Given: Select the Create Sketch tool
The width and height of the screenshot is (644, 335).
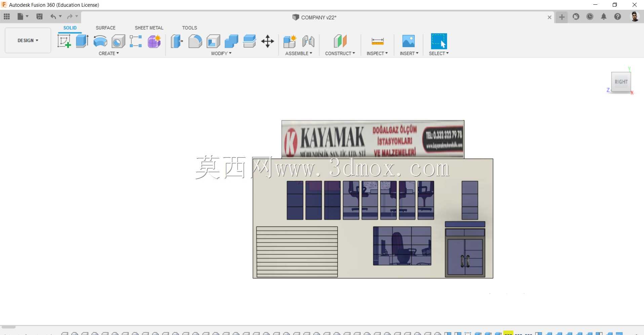Looking at the screenshot, I should coord(64,41).
